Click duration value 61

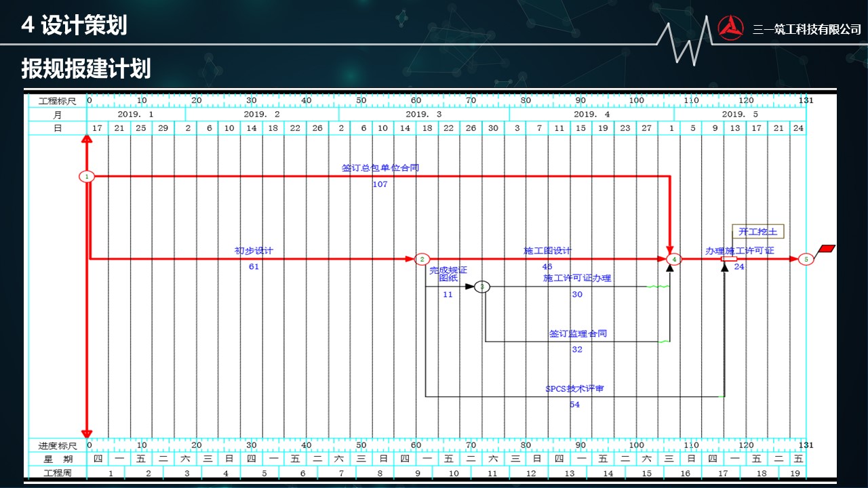(254, 267)
